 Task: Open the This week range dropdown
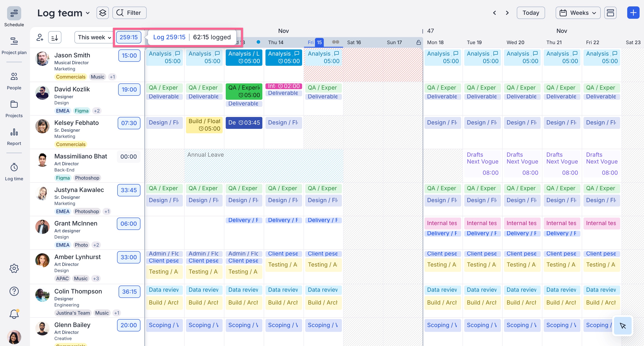point(94,38)
